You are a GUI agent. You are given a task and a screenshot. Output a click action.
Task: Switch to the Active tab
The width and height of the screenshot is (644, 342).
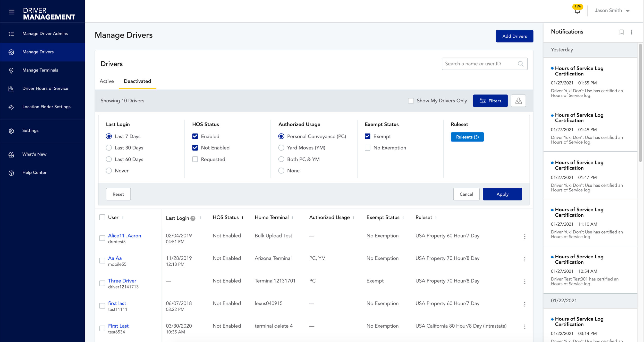pos(107,81)
